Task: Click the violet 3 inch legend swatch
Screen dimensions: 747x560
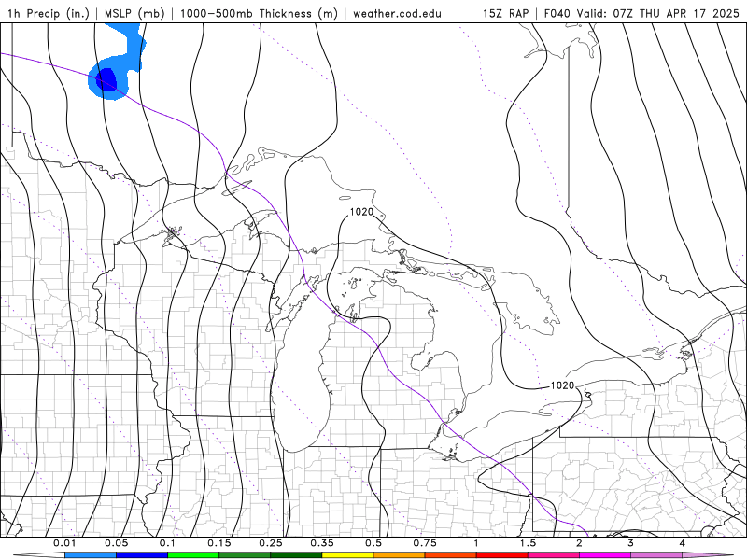Action: pyautogui.click(x=656, y=555)
